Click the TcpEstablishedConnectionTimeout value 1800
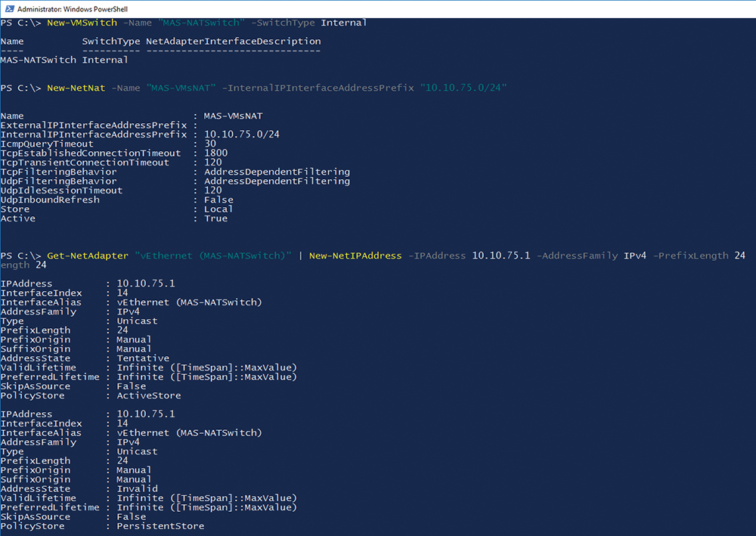 coord(216,153)
